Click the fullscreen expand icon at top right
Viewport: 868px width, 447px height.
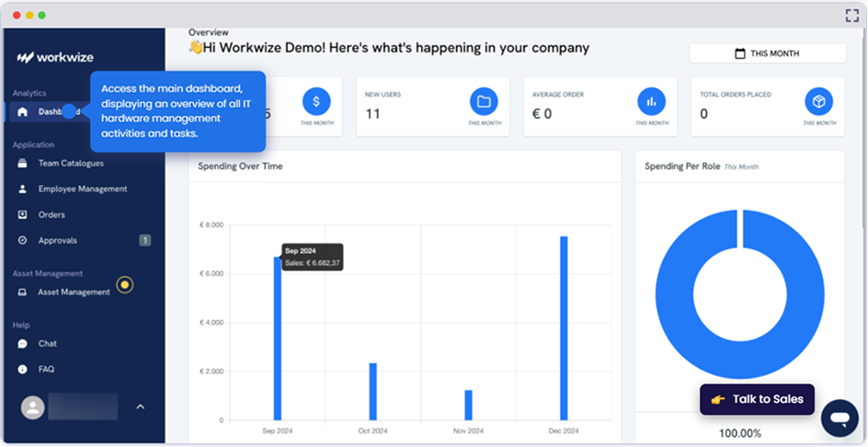(851, 15)
